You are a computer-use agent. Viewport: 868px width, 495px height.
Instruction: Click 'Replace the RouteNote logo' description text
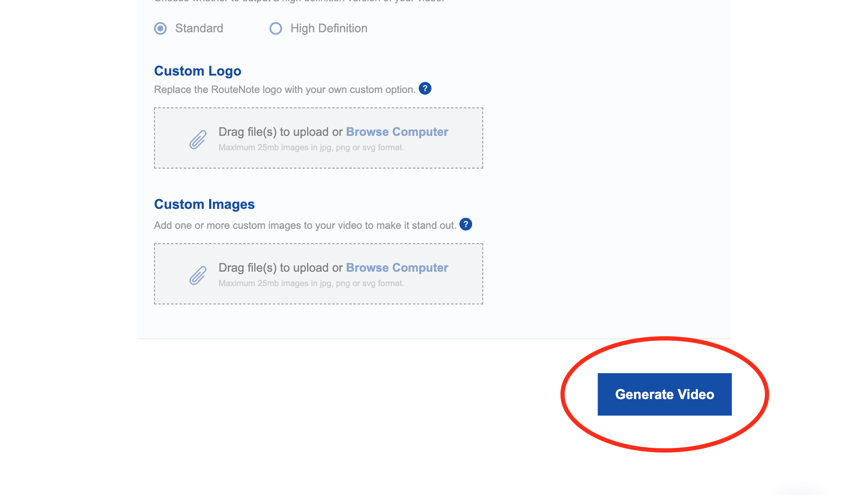[x=285, y=90]
